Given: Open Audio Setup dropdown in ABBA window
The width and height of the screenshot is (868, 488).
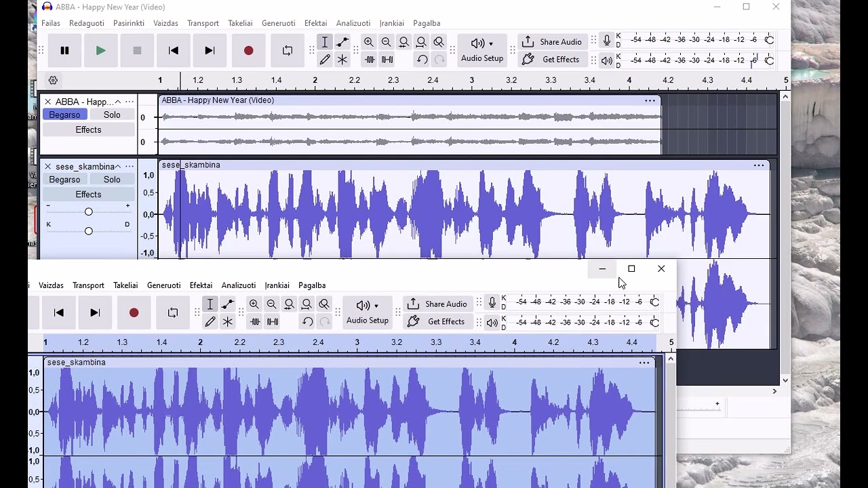Looking at the screenshot, I should coord(482,50).
